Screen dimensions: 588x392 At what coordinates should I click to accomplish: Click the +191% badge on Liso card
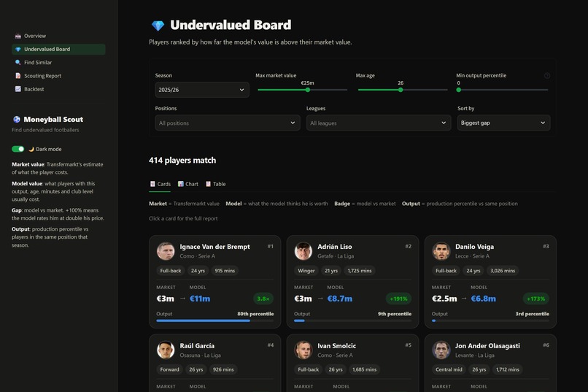pyautogui.click(x=398, y=299)
